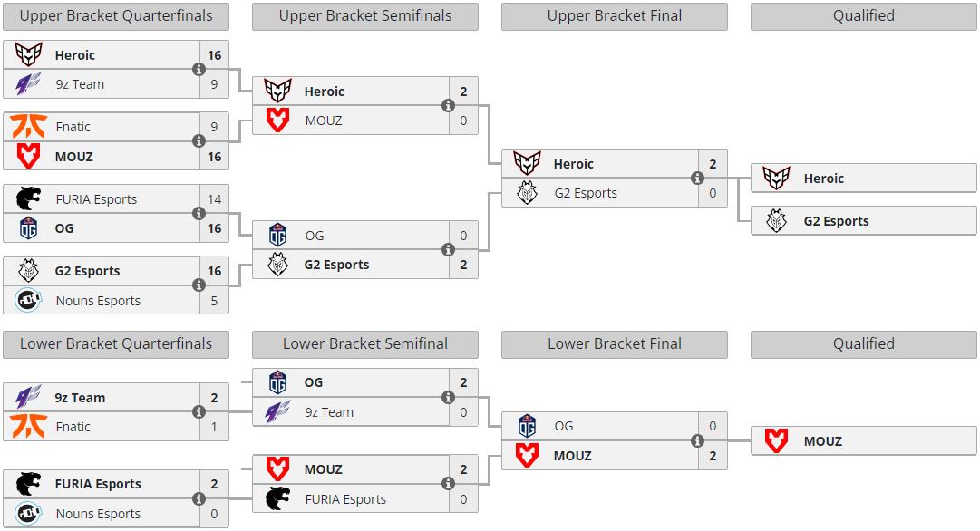Image resolution: width=980 pixels, height=531 pixels.
Task: Click Heroic's score of 16
Action: (214, 54)
